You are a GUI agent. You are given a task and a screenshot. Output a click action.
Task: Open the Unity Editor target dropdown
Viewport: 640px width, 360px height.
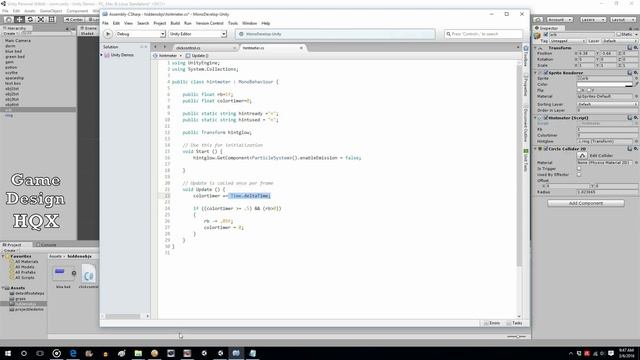click(198, 34)
